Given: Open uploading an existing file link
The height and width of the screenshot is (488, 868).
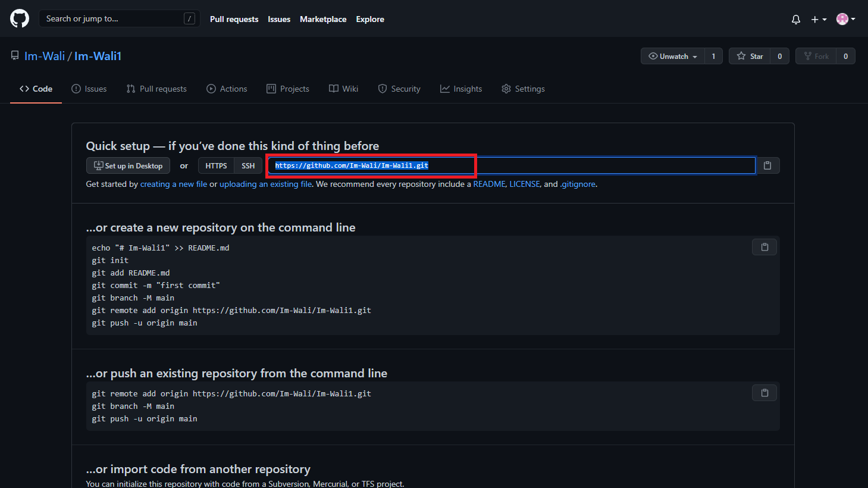Looking at the screenshot, I should (x=265, y=184).
